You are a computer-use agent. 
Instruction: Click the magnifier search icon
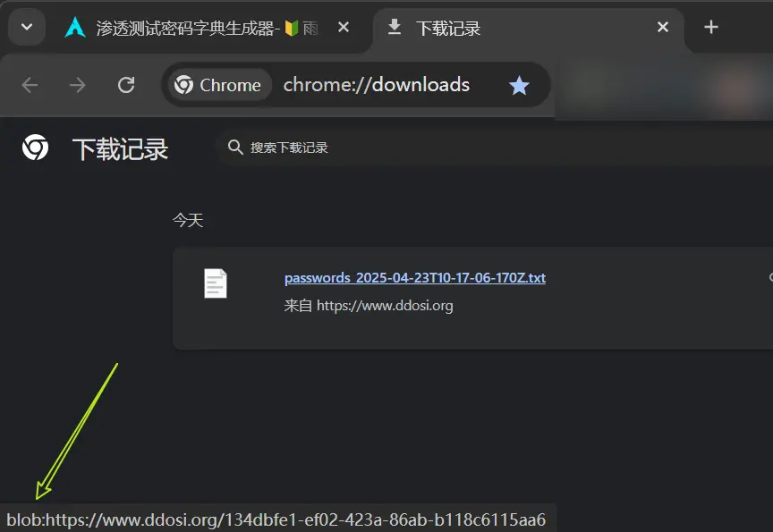click(235, 148)
